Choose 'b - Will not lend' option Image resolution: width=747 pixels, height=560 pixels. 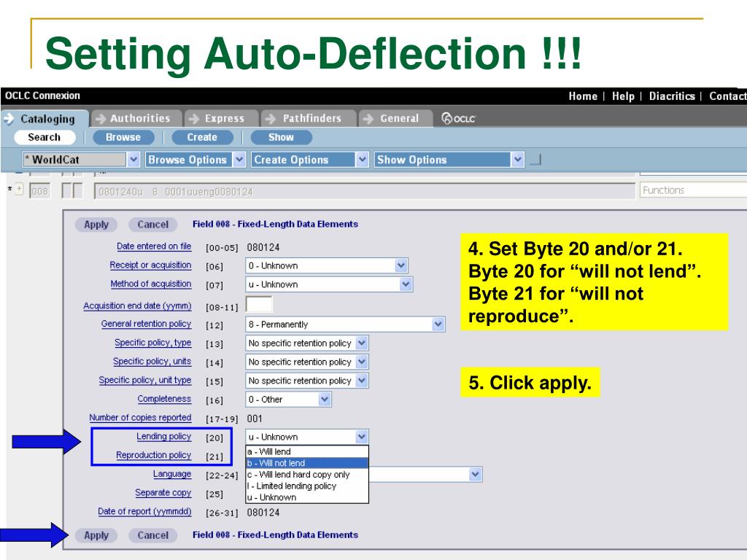pos(307,463)
